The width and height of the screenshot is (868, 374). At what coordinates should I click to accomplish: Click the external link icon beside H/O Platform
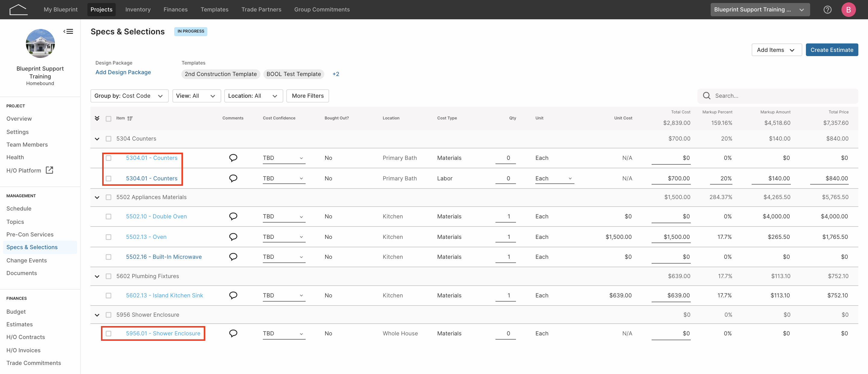point(49,170)
